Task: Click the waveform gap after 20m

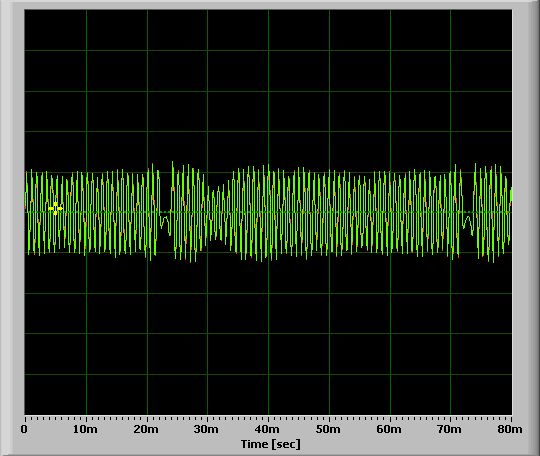Action: point(166,211)
